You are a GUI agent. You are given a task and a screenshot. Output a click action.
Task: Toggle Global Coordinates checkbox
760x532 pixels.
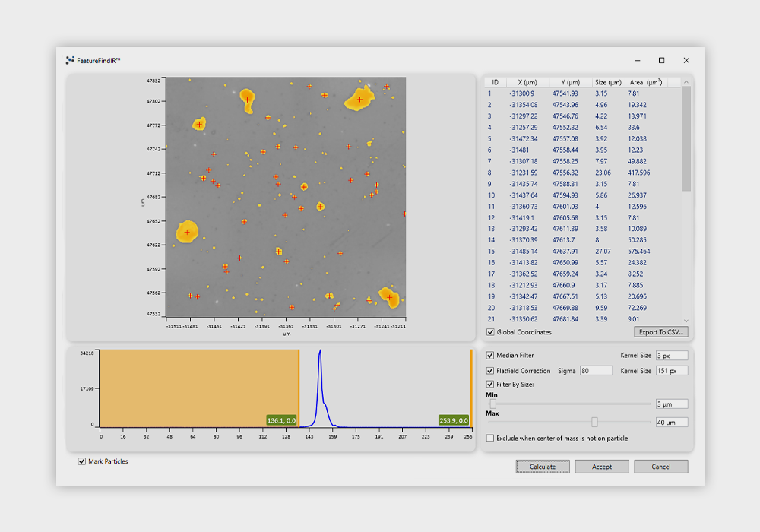point(490,332)
